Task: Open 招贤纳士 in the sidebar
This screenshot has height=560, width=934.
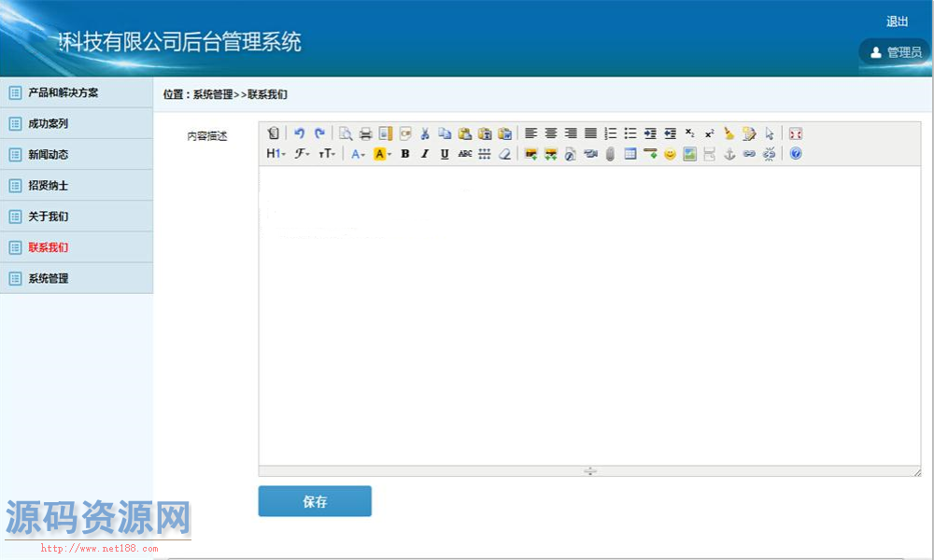Action: point(77,185)
